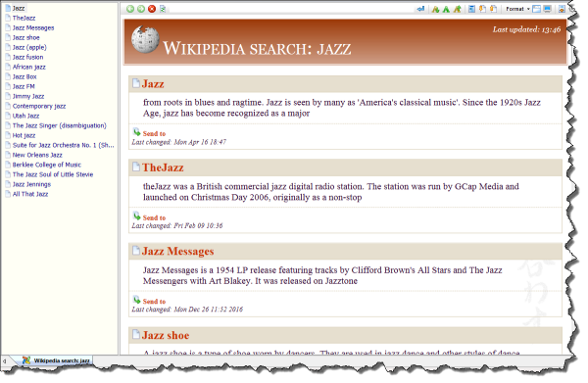Click the blue return-arrow icon in the toolbar
The height and width of the screenshot is (383, 588).
420,9
